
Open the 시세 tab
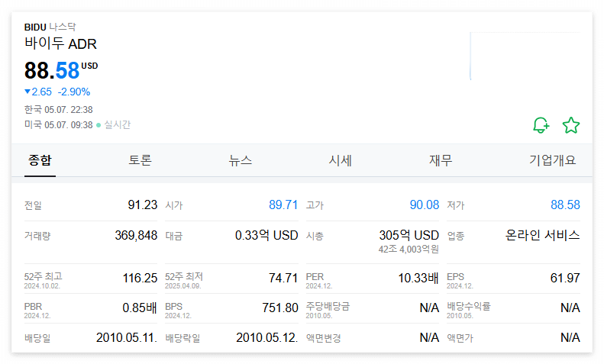pos(340,160)
